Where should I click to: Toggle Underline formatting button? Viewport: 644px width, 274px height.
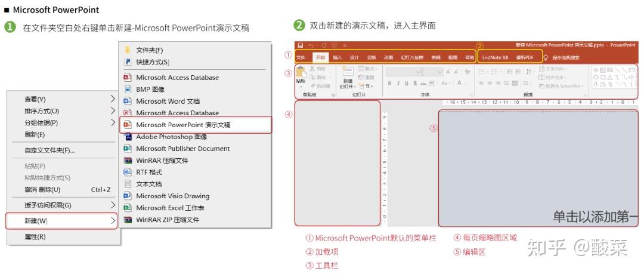[406, 83]
